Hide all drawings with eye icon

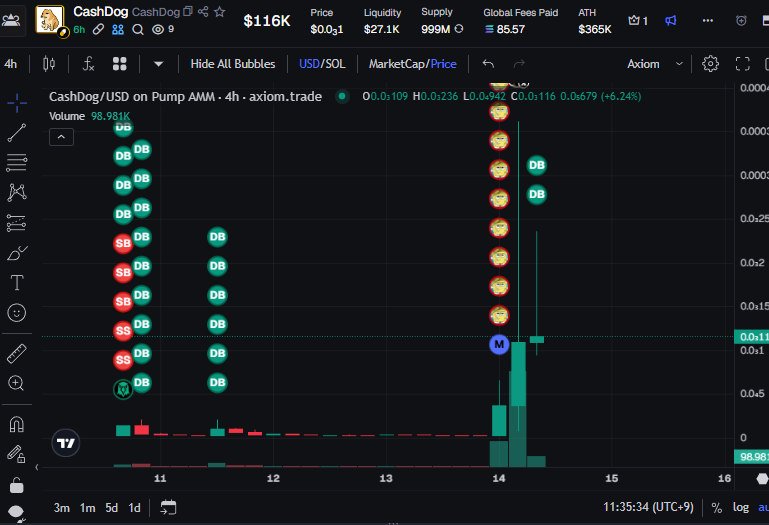16,512
